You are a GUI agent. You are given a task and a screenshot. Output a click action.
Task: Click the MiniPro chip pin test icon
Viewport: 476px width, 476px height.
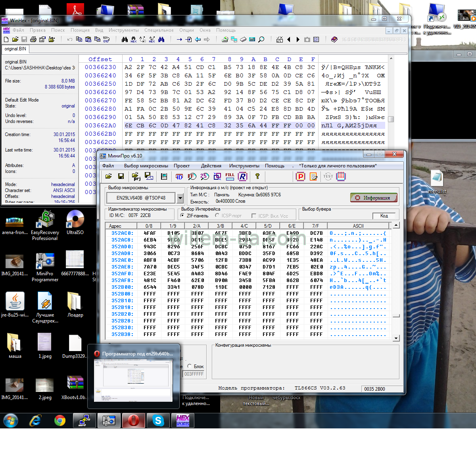coord(341,177)
